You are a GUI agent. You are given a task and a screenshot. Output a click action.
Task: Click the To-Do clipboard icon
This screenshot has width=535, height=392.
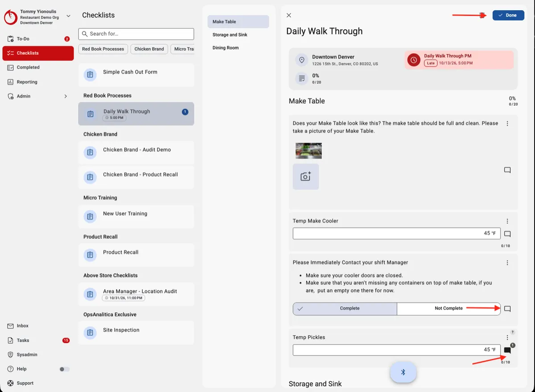[x=11, y=39]
